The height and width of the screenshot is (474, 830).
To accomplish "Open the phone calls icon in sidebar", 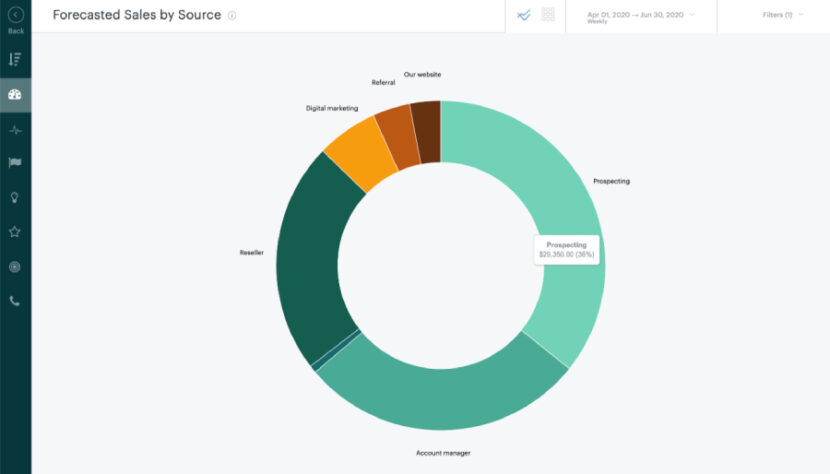I will click(x=15, y=301).
